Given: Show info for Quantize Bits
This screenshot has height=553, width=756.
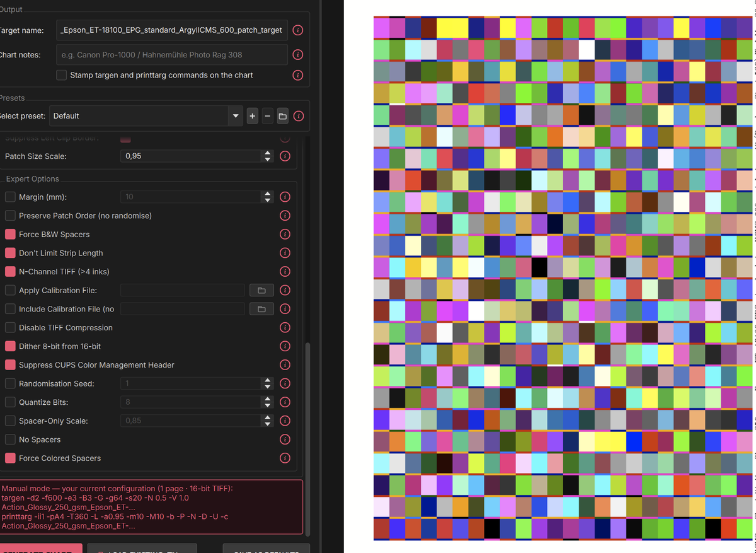Looking at the screenshot, I should point(285,402).
